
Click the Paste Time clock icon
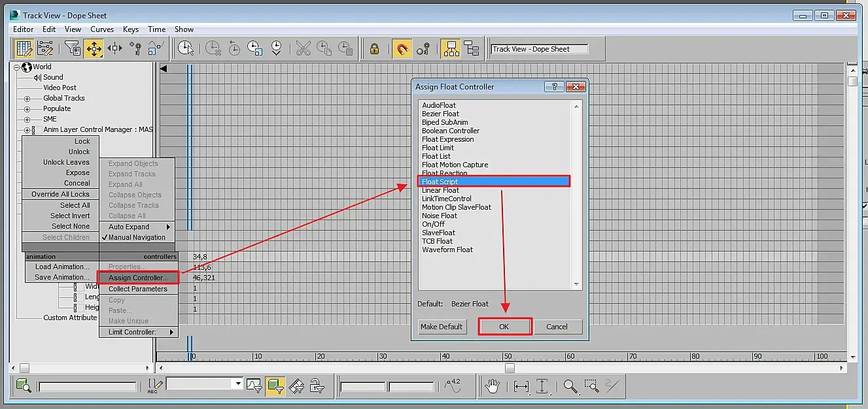tap(345, 48)
